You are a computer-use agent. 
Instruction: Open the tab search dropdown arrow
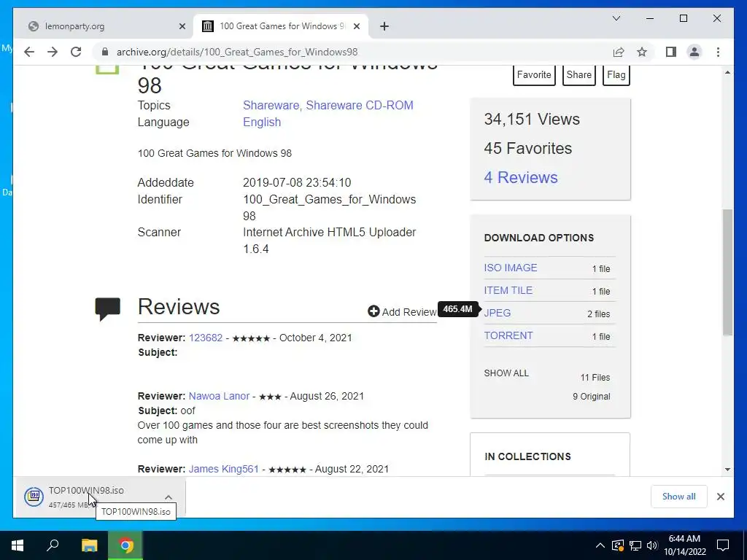(x=616, y=18)
